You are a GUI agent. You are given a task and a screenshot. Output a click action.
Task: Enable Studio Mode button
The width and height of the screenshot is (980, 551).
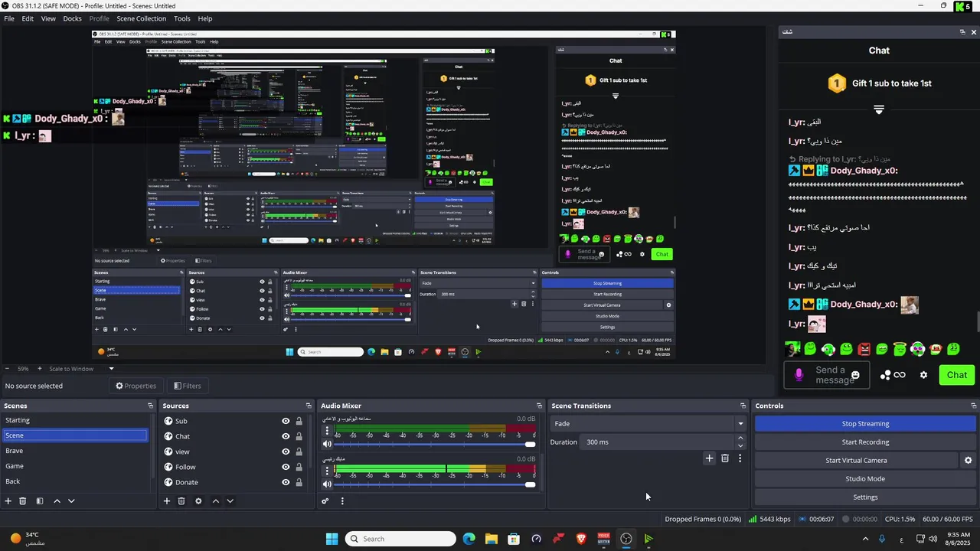865,479
